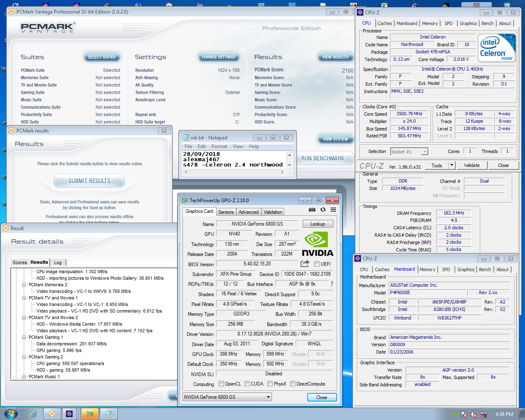Click PCMark results window title icon

[x=11, y=130]
